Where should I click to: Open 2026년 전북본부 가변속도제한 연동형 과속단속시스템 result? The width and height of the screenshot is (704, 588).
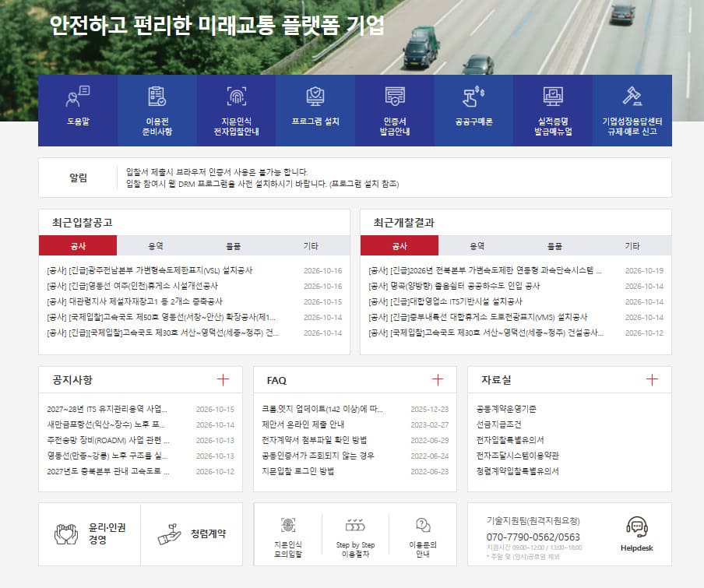pos(485,271)
